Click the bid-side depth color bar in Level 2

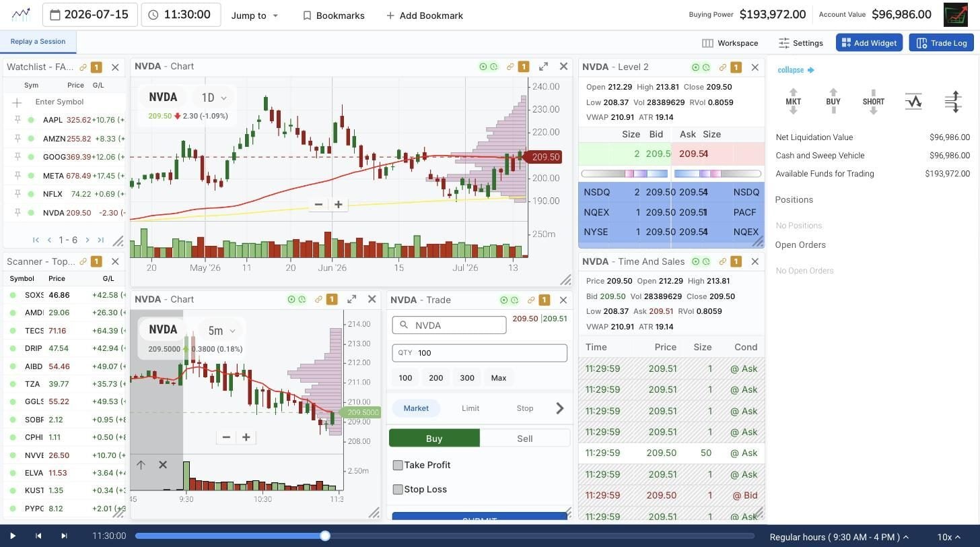click(x=625, y=174)
